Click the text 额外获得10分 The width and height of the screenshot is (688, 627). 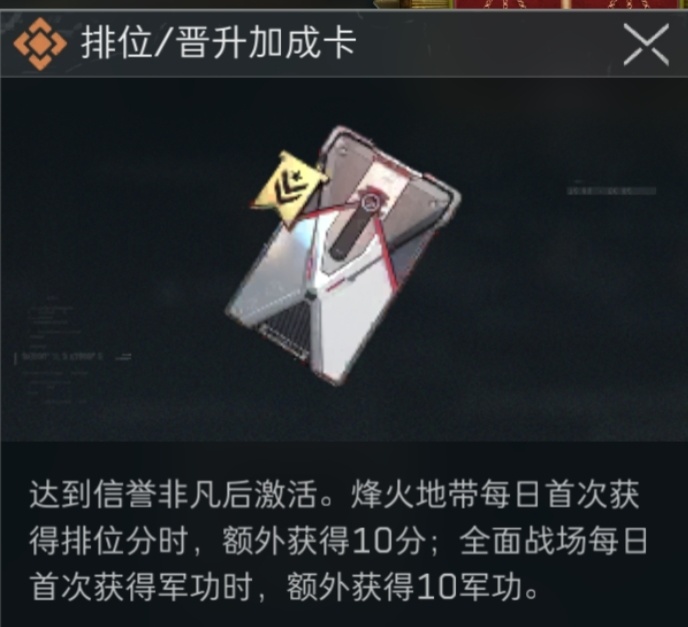tap(324, 541)
